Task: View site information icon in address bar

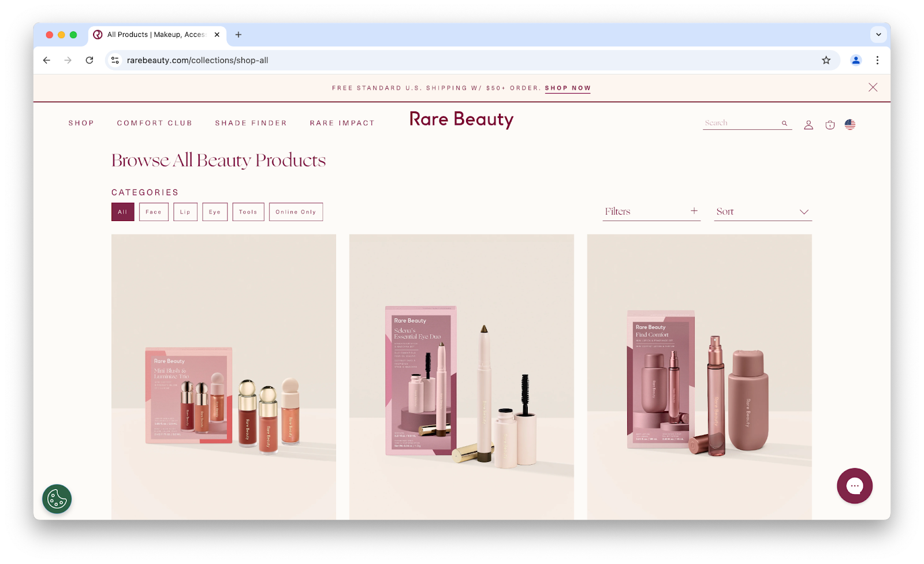Action: coord(115,60)
